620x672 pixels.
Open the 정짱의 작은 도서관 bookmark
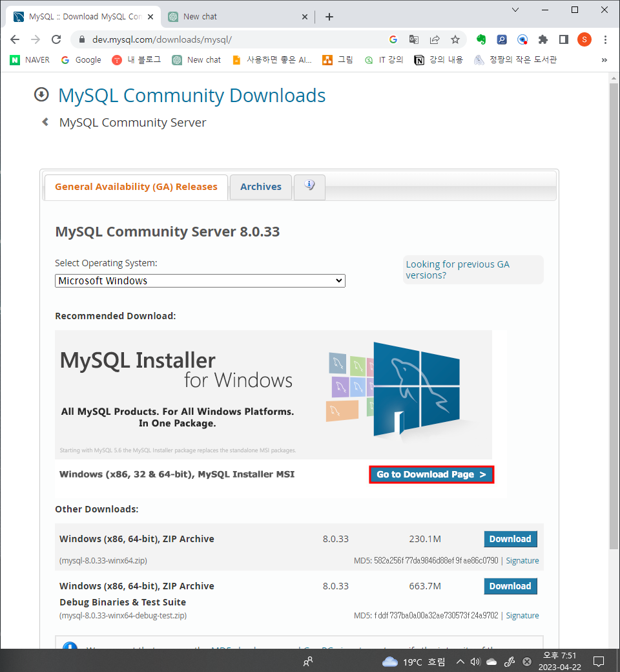(x=515, y=60)
